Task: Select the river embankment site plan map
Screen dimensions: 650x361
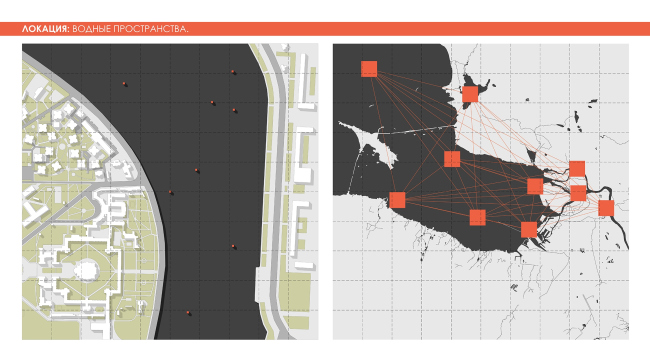Action: (x=170, y=191)
